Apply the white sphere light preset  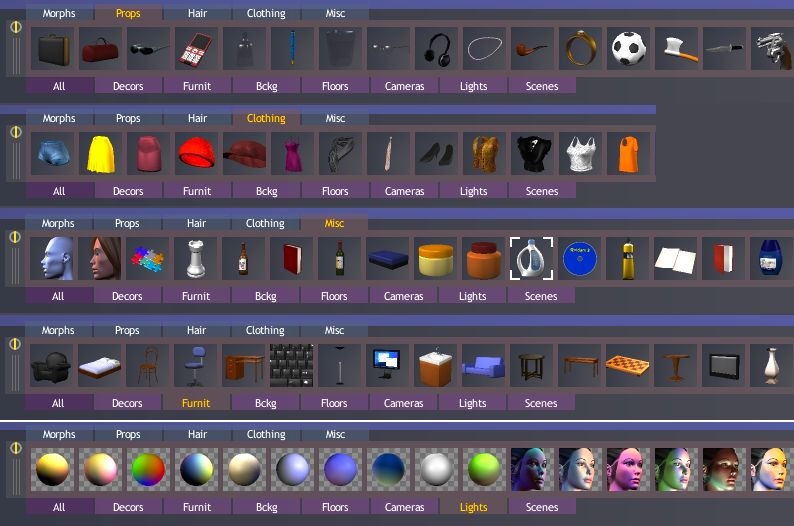pos(436,469)
